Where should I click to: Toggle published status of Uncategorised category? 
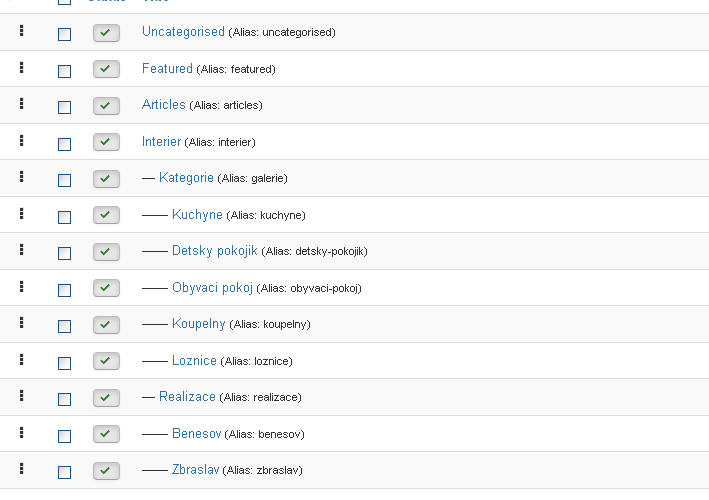106,33
